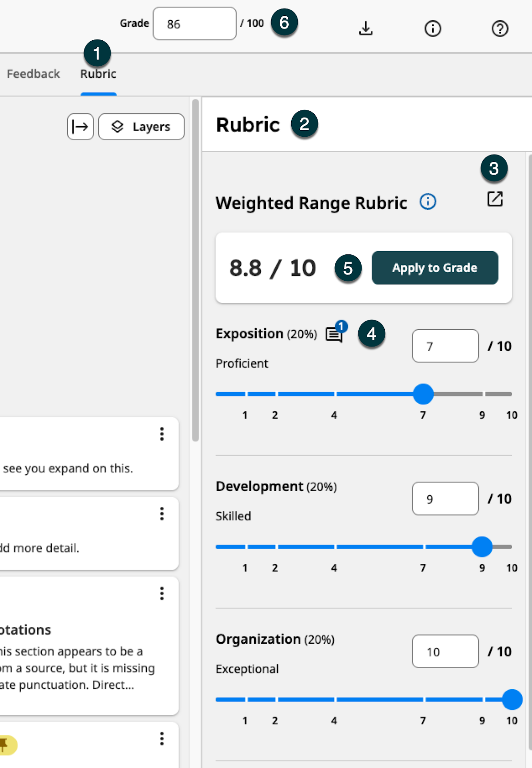
Task: Click the download icon in top bar
Action: coord(366,29)
